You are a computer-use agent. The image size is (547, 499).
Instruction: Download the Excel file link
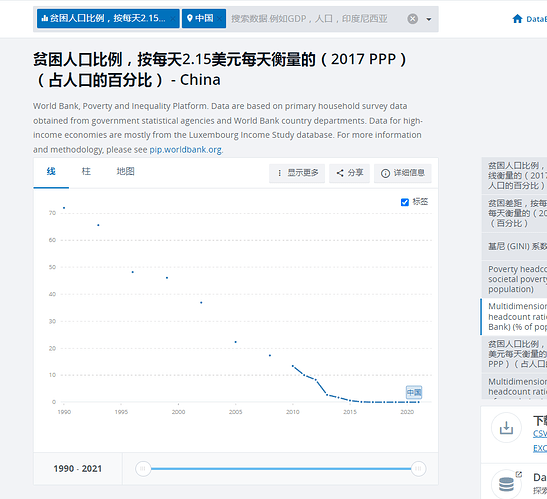[540, 448]
